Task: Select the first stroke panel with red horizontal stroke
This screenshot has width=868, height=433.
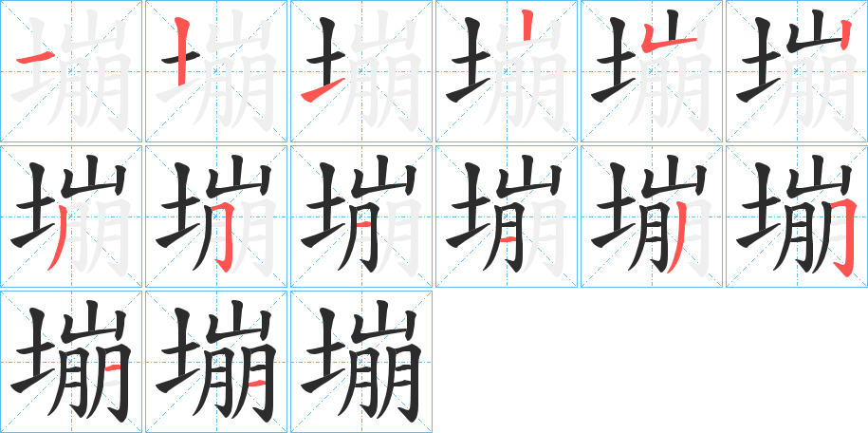Action: click(71, 71)
